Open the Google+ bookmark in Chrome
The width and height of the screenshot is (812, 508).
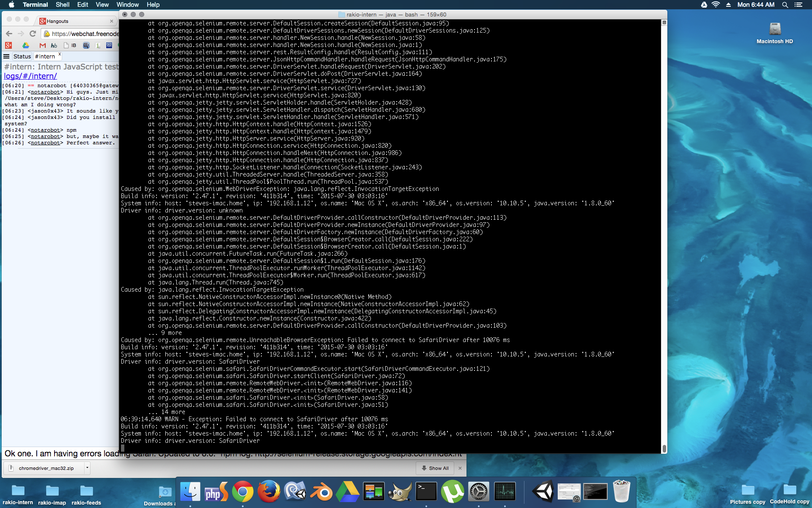[x=8, y=45]
